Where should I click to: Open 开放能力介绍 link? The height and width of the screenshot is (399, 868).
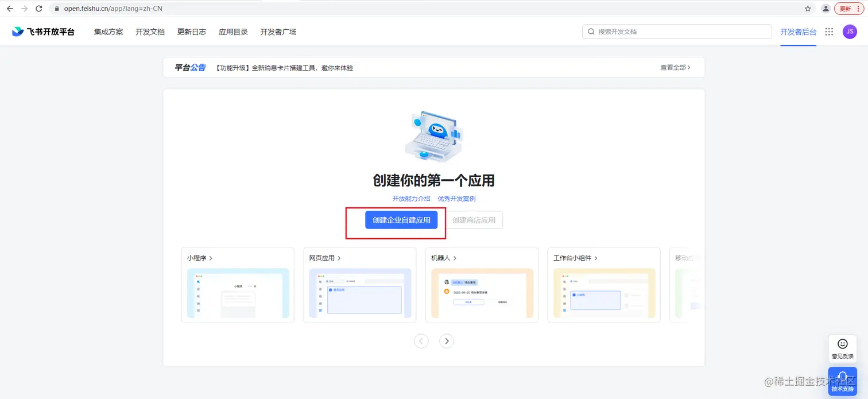tap(411, 199)
